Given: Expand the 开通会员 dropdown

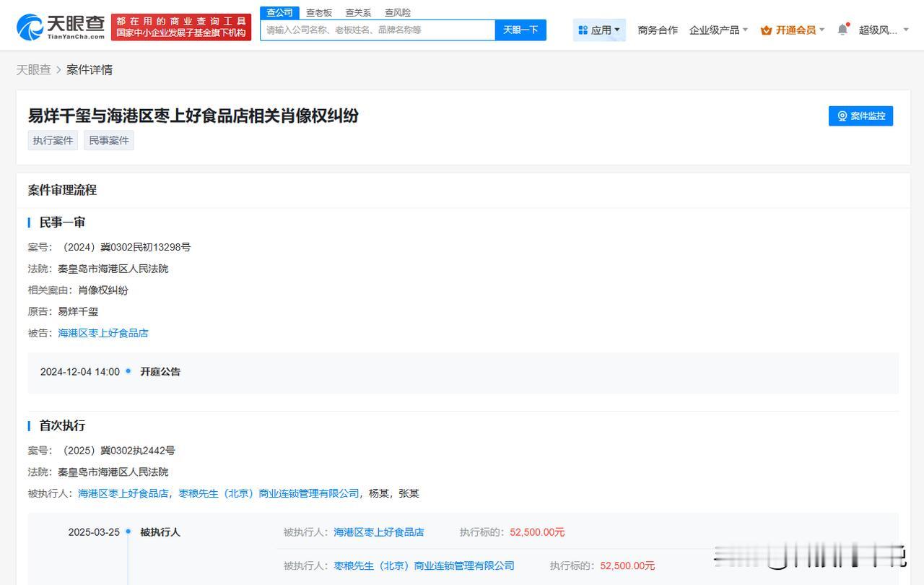Looking at the screenshot, I should (x=792, y=30).
